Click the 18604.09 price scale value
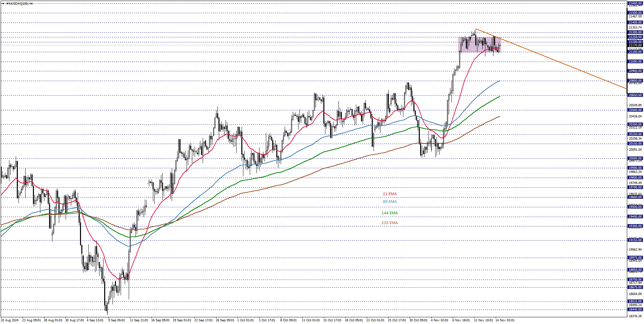The width and height of the screenshot is (644, 324). [x=635, y=294]
